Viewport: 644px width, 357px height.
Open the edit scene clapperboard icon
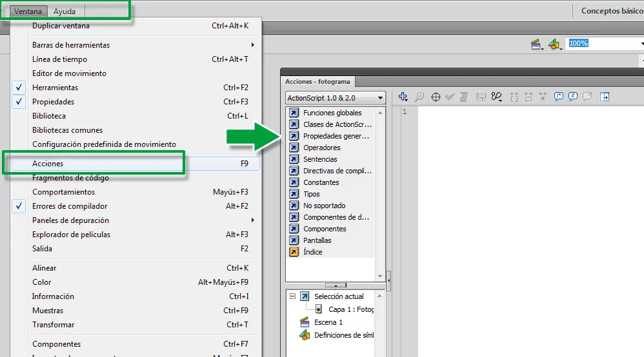(536, 44)
